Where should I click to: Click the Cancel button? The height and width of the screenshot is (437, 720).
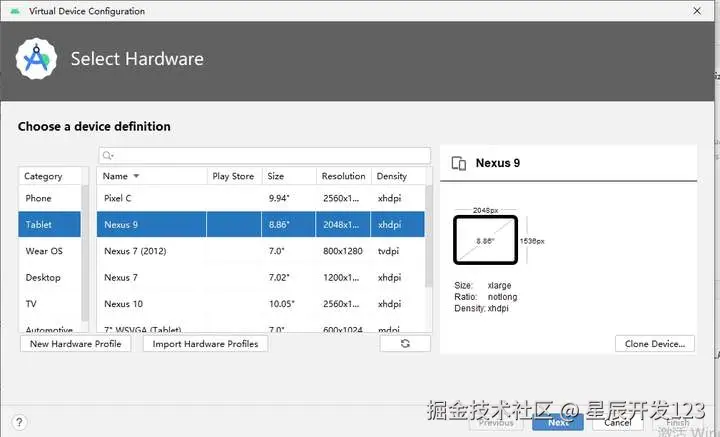click(618, 422)
